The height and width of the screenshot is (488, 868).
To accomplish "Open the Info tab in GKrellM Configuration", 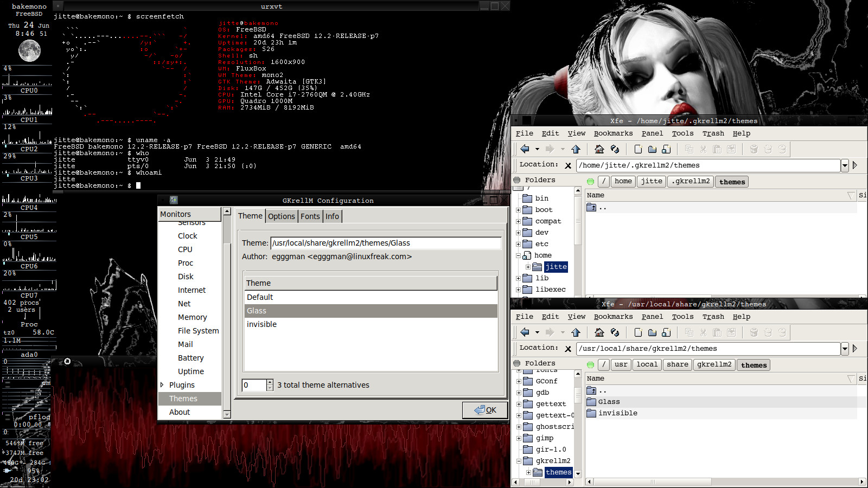I will point(333,216).
